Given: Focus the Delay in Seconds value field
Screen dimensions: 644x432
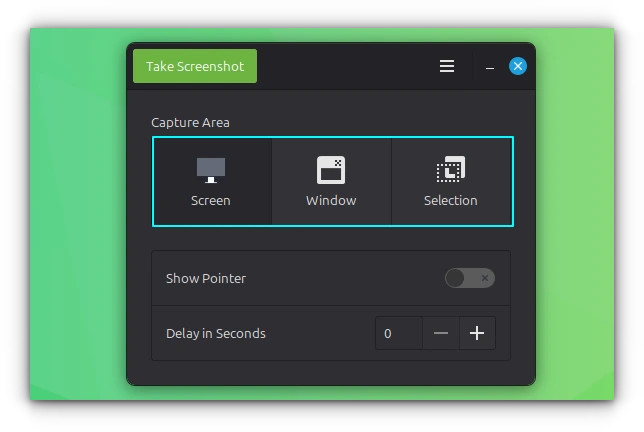Looking at the screenshot, I should pos(399,333).
